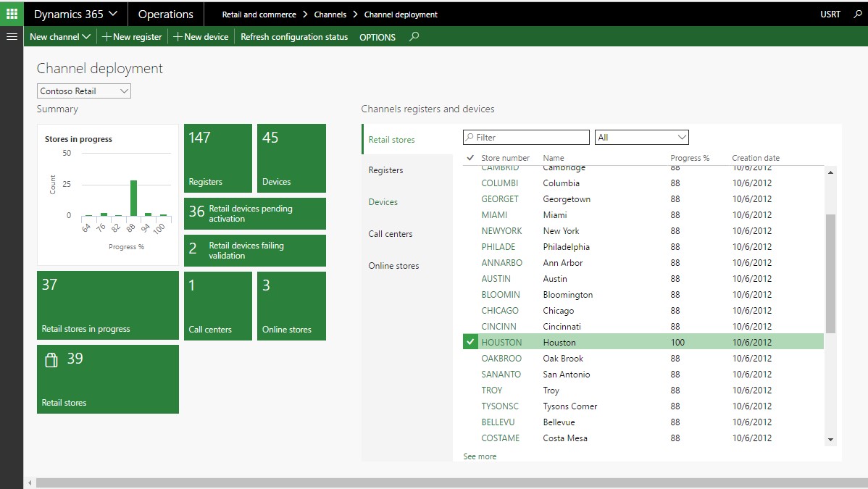Select the Costa Mesa name cell

click(x=565, y=438)
